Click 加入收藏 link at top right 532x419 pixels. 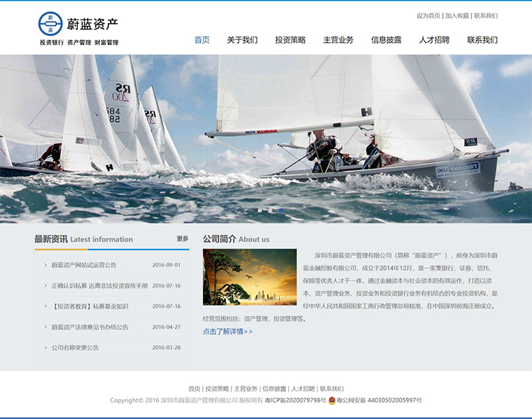point(457,15)
